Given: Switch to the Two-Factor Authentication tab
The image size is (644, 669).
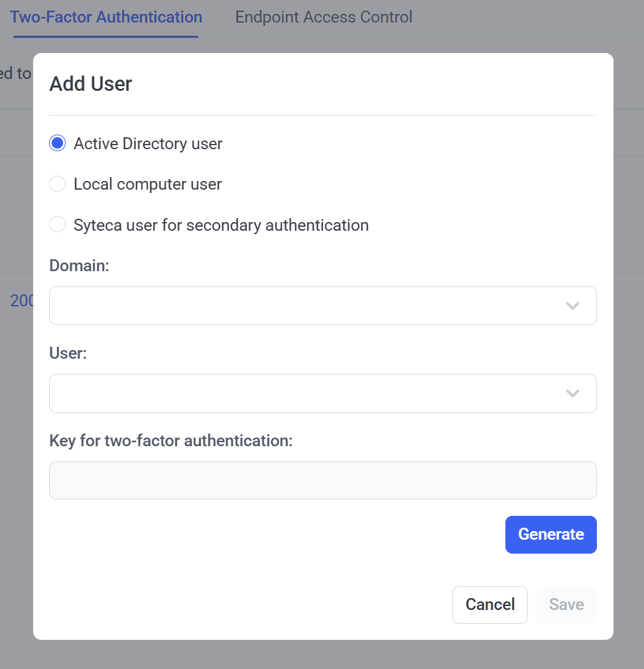Looking at the screenshot, I should [106, 17].
